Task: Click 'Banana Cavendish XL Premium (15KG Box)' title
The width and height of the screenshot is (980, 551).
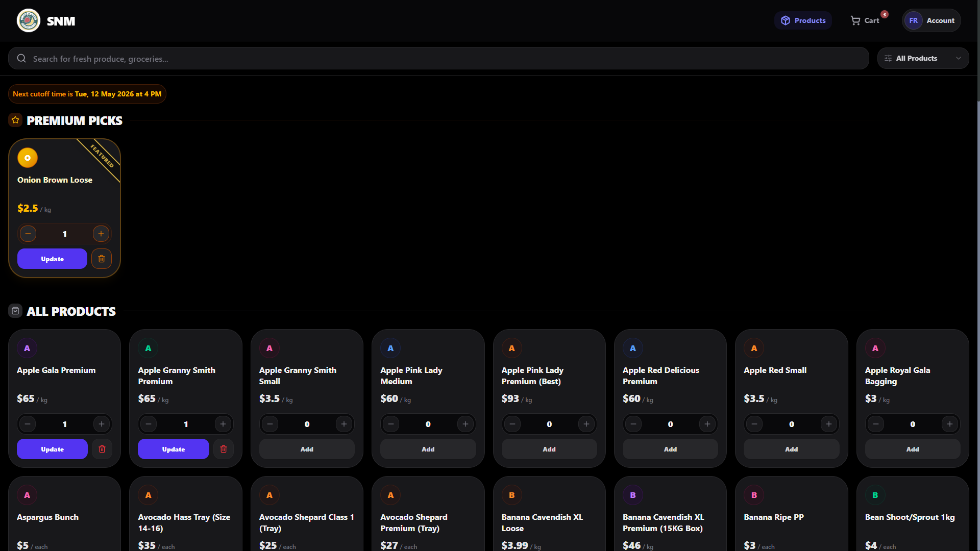Action: tap(663, 522)
